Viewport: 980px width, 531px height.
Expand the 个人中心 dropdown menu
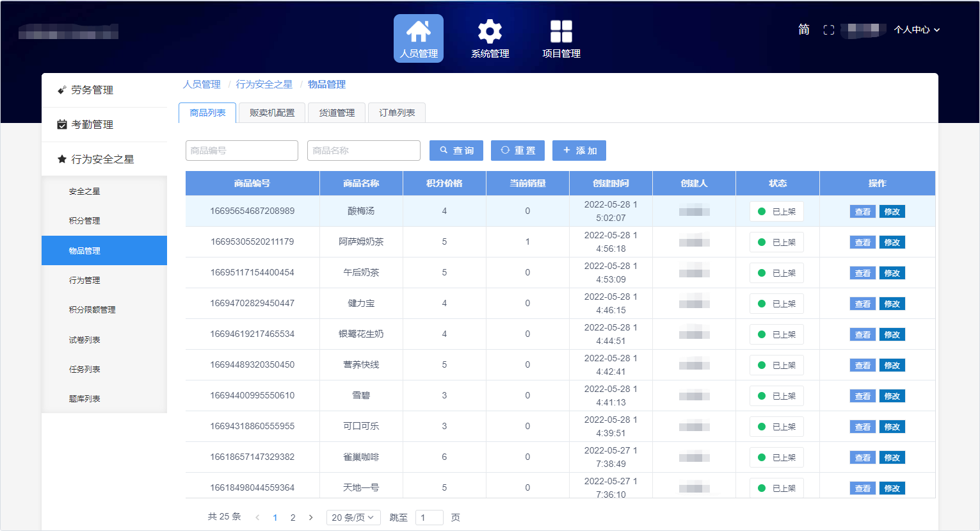coord(916,30)
